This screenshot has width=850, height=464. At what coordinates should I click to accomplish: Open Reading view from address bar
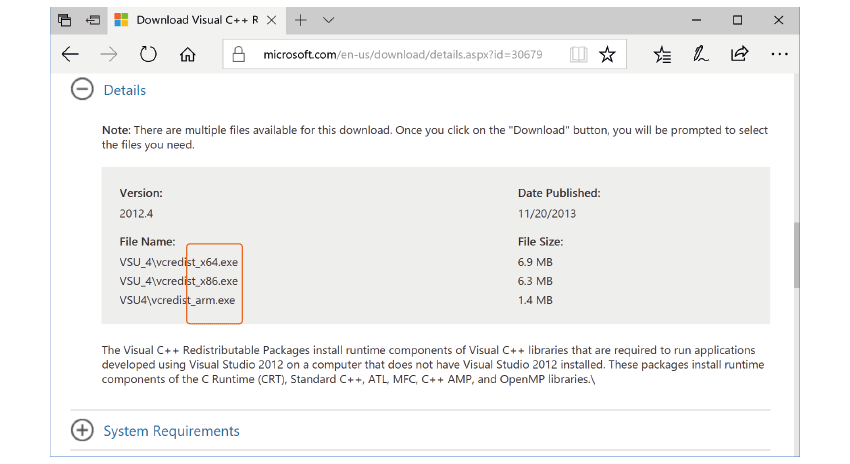tap(578, 54)
